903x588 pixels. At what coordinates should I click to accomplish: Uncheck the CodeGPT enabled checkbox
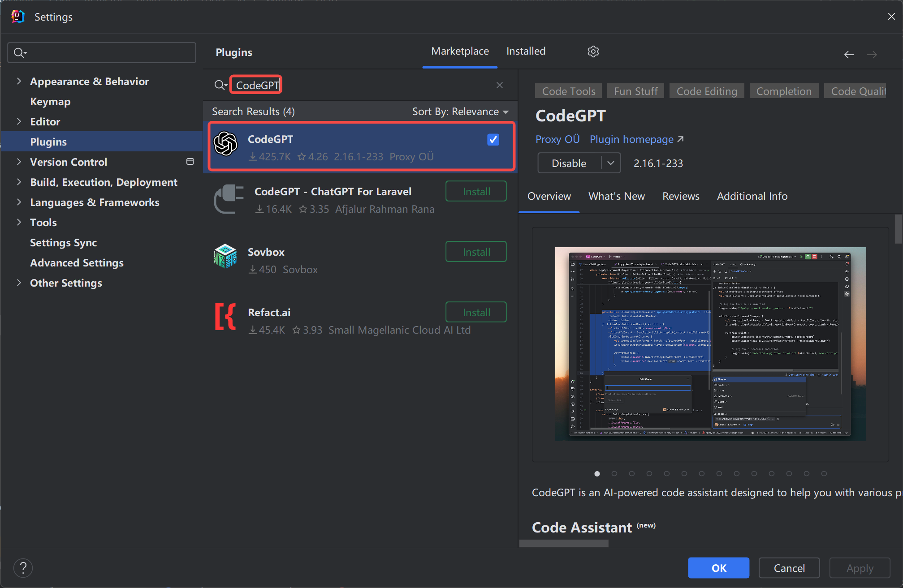tap(493, 140)
